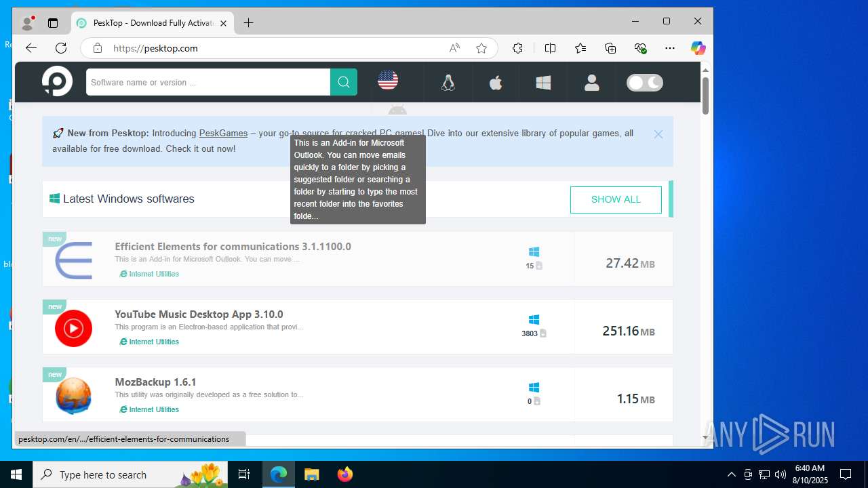Dismiss the PeskGames announcement banner

point(658,134)
